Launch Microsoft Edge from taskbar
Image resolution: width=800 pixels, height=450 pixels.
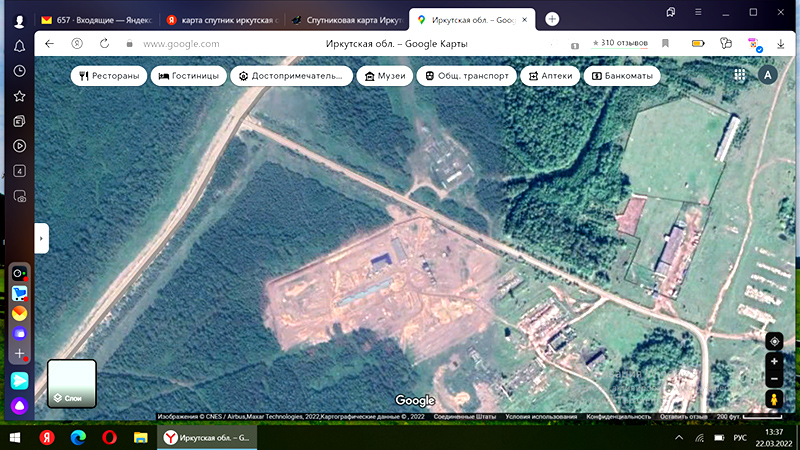pos(78,438)
